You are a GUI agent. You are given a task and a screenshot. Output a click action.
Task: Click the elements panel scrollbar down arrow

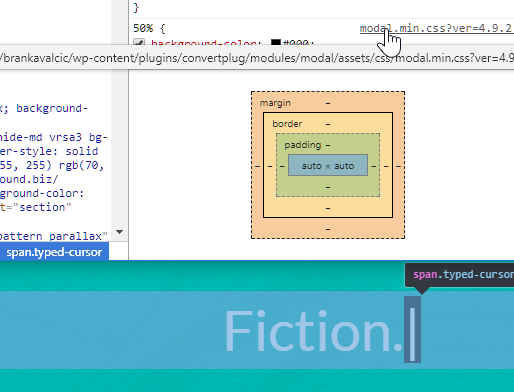click(x=119, y=231)
